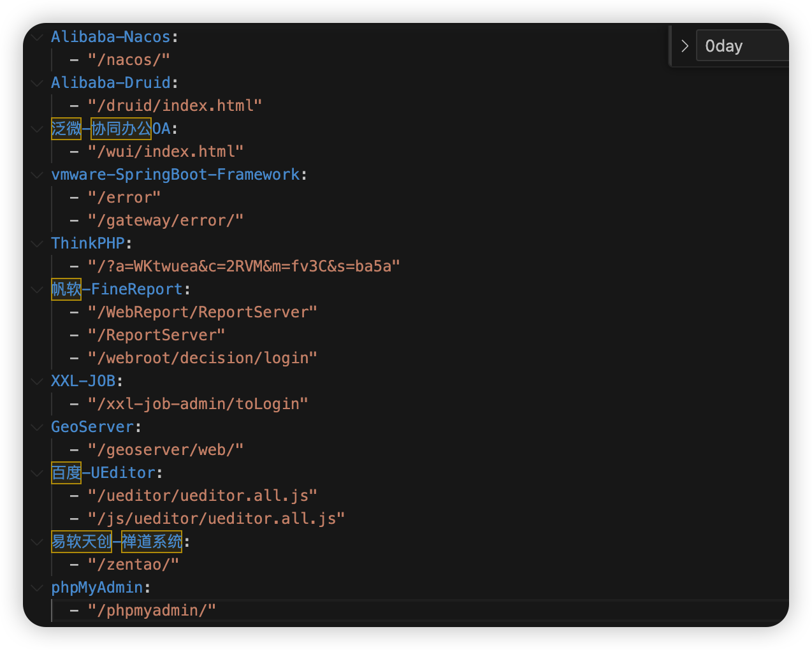Click the "/druid/index.html" string
The height and width of the screenshot is (650, 812).
(x=175, y=106)
